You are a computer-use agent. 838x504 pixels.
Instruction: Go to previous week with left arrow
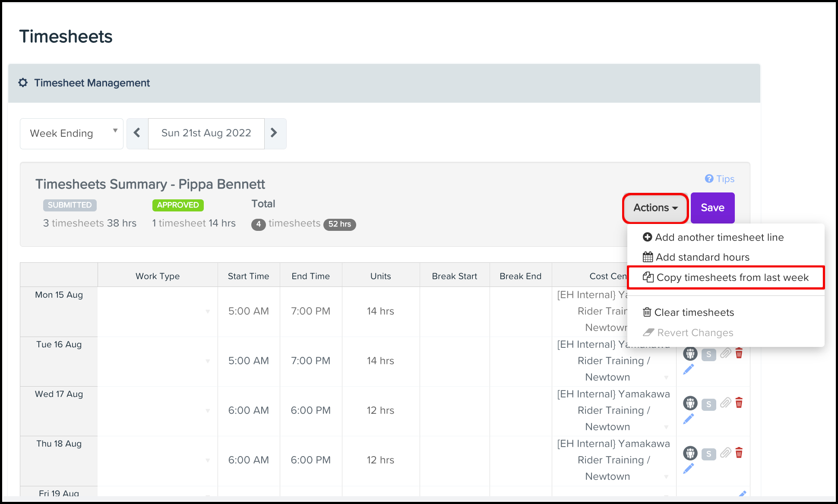click(x=137, y=133)
